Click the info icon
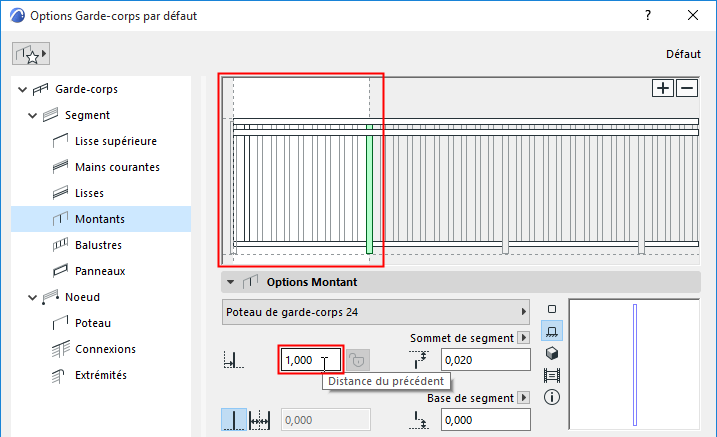Screen dimensions: 717x437 click(x=552, y=397)
